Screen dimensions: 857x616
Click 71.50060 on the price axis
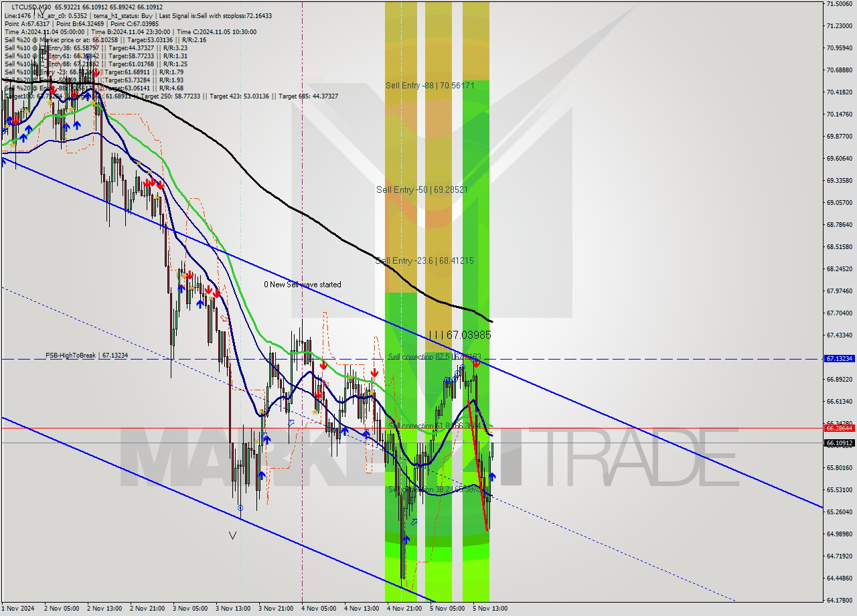839,3
